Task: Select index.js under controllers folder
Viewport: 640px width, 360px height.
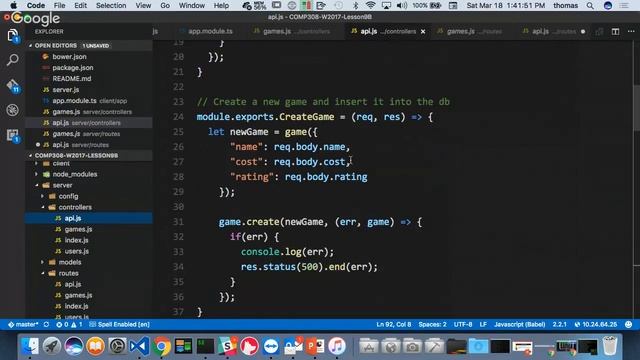Action: 76,240
